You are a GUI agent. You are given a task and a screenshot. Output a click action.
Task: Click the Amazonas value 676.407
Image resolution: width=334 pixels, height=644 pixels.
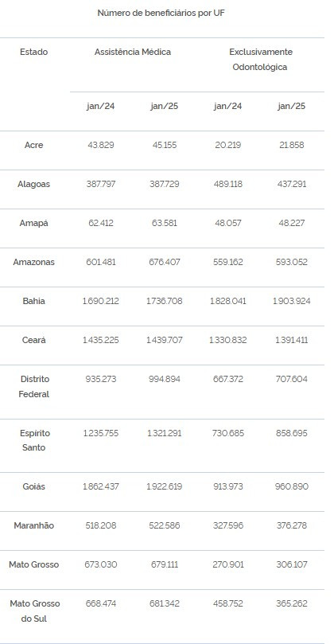[x=164, y=263]
